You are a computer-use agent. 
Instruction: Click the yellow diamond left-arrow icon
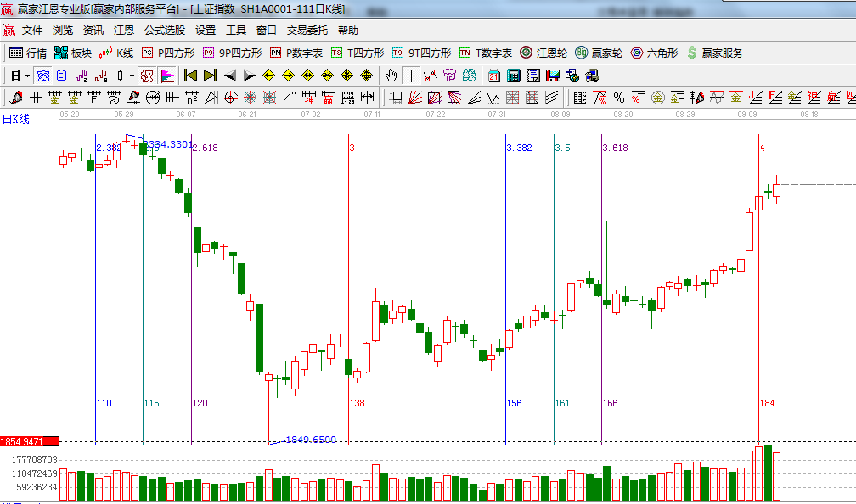[x=268, y=76]
